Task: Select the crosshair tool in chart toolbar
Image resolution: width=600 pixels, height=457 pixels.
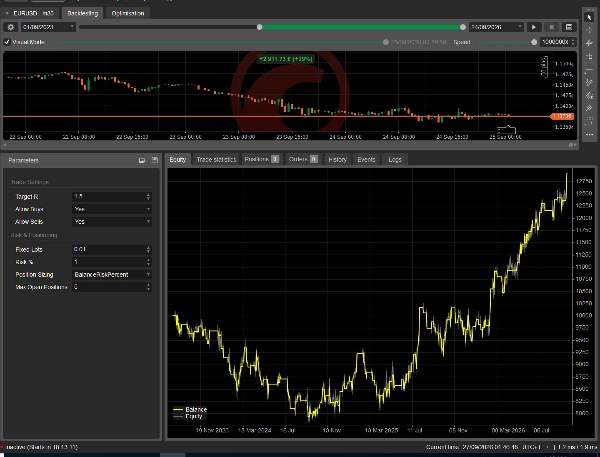Action: click(x=589, y=30)
